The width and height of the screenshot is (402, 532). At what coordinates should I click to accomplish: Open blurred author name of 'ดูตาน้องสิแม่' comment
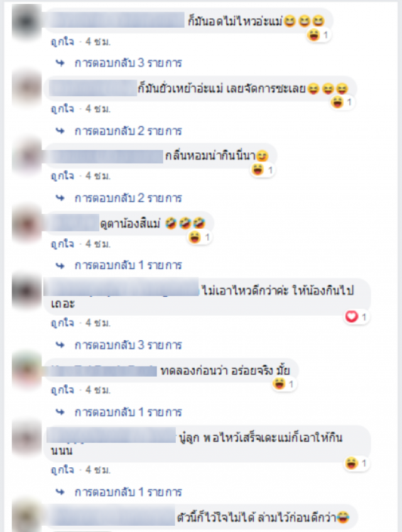[72, 223]
